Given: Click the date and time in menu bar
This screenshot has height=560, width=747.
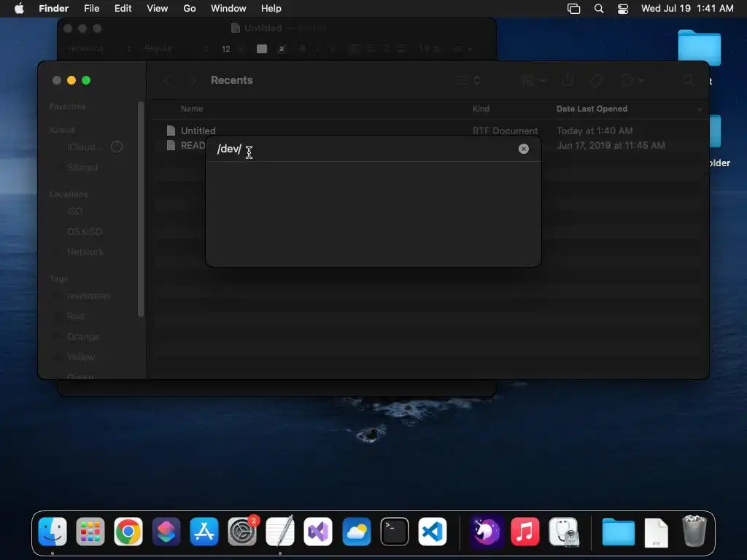Looking at the screenshot, I should click(687, 8).
